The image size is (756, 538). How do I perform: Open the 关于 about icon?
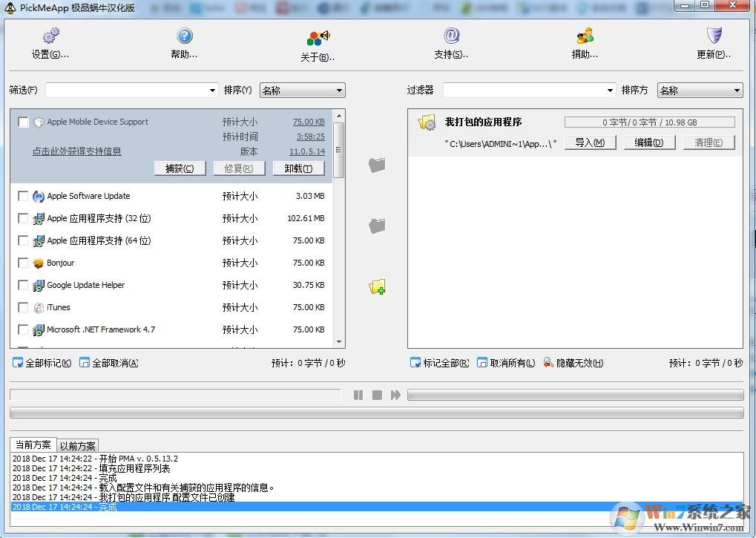pos(318,38)
